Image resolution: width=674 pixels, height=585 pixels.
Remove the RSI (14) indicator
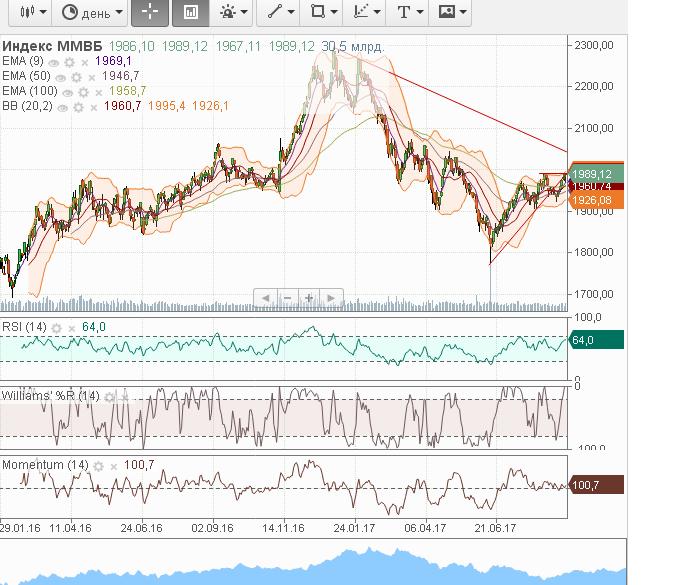(x=72, y=329)
